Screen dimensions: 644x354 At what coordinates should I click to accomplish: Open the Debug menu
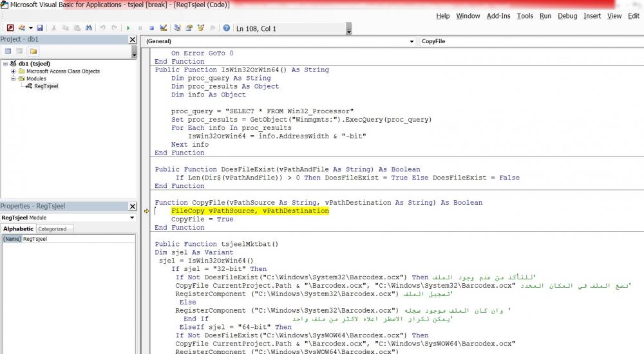coord(567,16)
